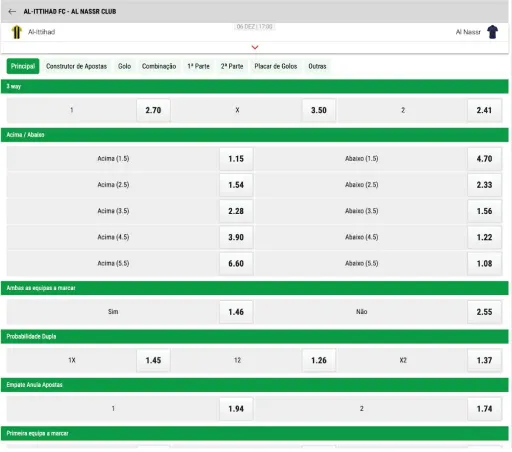512x452 pixels.
Task: Choose double chance 12 at 1.26
Action: [x=319, y=360]
